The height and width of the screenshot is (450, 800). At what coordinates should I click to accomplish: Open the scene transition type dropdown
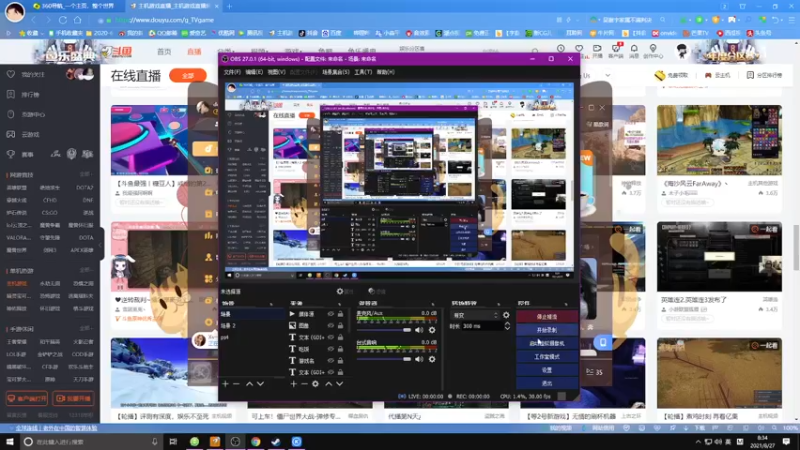coord(476,315)
